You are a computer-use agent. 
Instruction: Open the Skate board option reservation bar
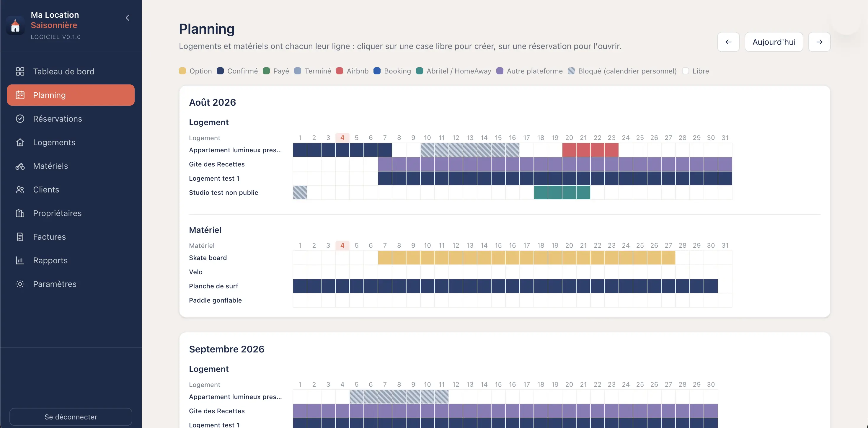coord(527,258)
